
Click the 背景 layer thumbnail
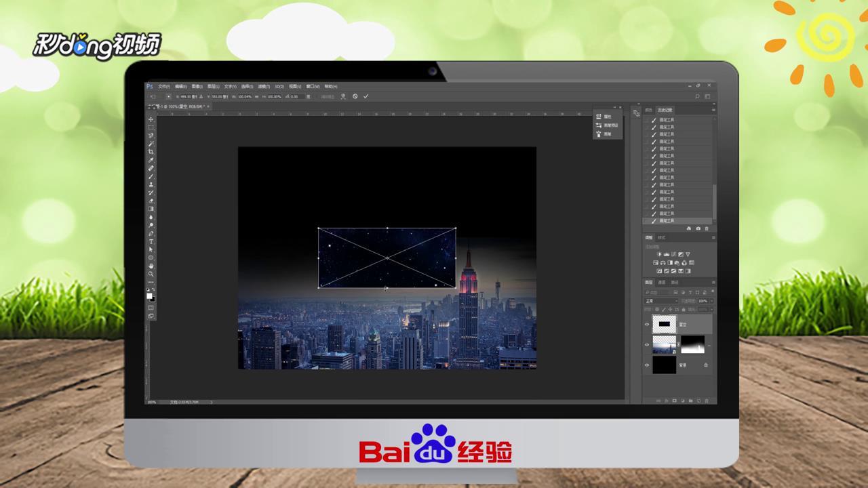tap(665, 365)
